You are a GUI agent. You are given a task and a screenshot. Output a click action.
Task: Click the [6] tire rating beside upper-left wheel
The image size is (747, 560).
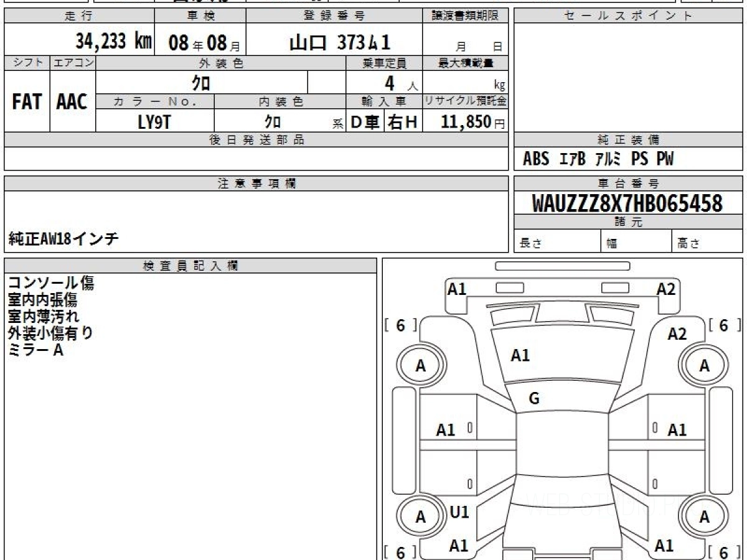click(x=401, y=325)
